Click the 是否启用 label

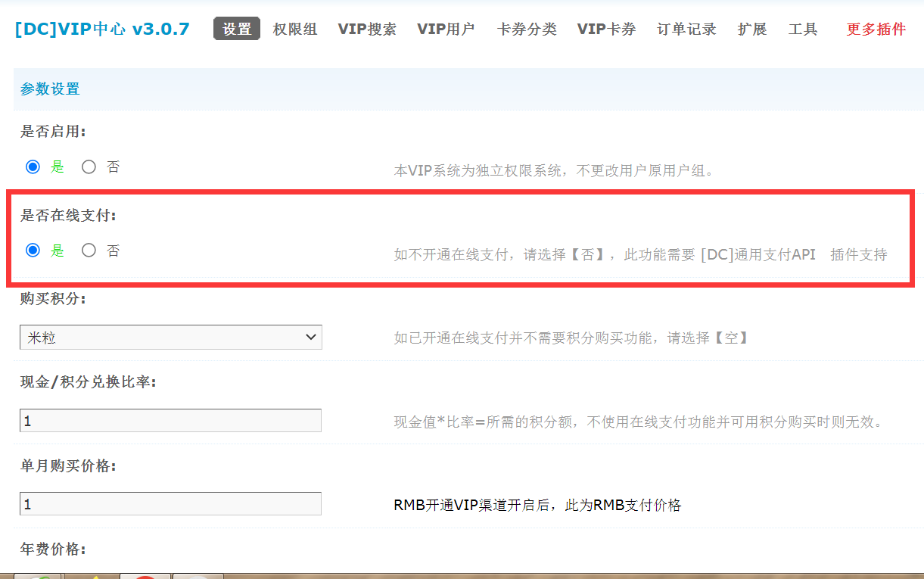coord(53,131)
